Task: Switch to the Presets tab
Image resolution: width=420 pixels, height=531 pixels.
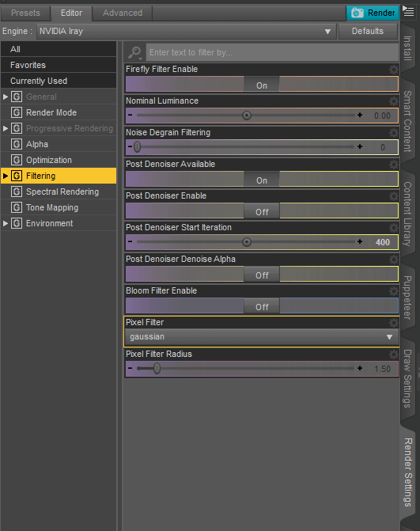Action: (26, 13)
